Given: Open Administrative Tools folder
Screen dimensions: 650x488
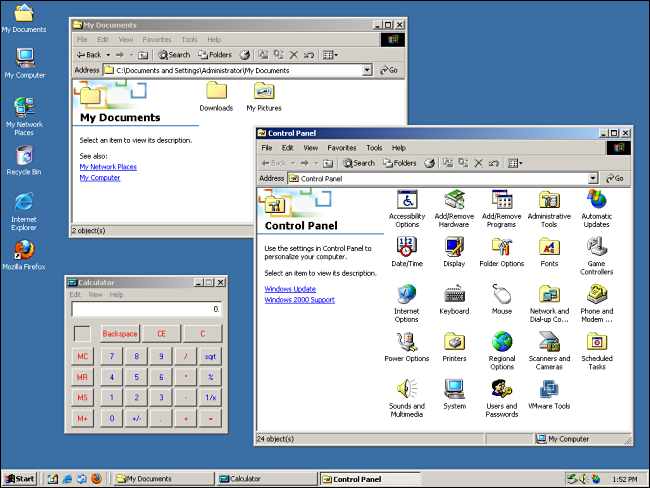Looking at the screenshot, I should click(549, 209).
